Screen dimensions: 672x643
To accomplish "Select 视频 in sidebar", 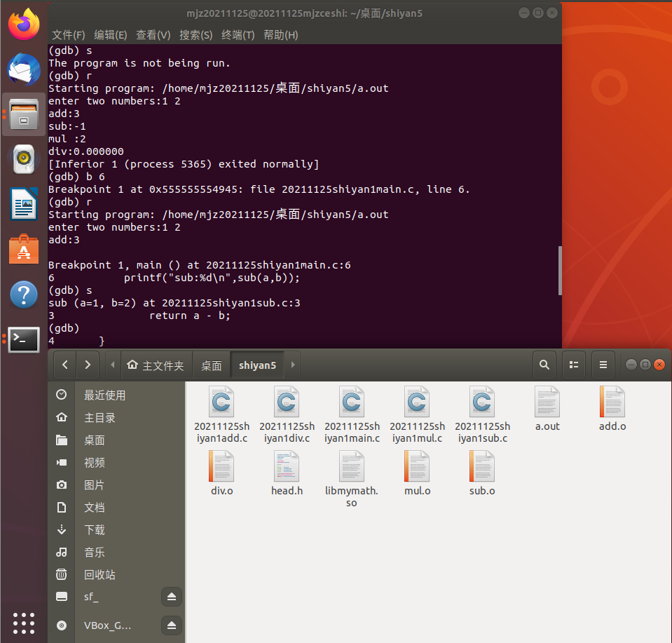I will click(116, 462).
